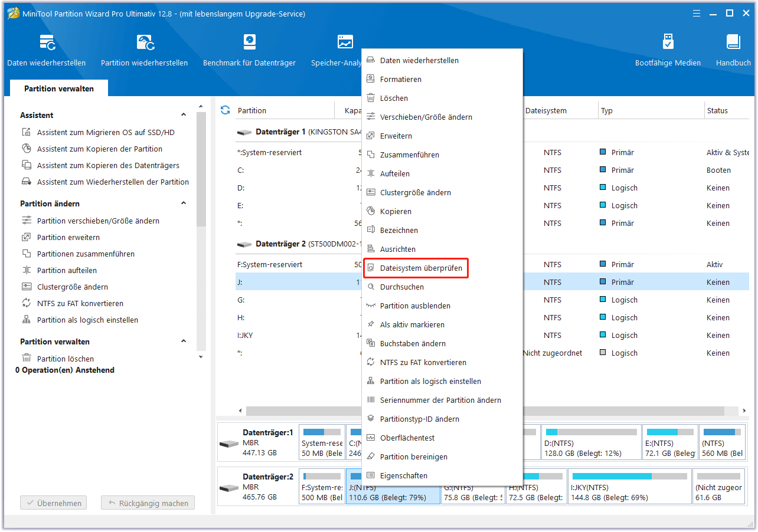Choose Partitionstyp-ID ändern in context menu
The width and height of the screenshot is (758, 532).
[442, 419]
